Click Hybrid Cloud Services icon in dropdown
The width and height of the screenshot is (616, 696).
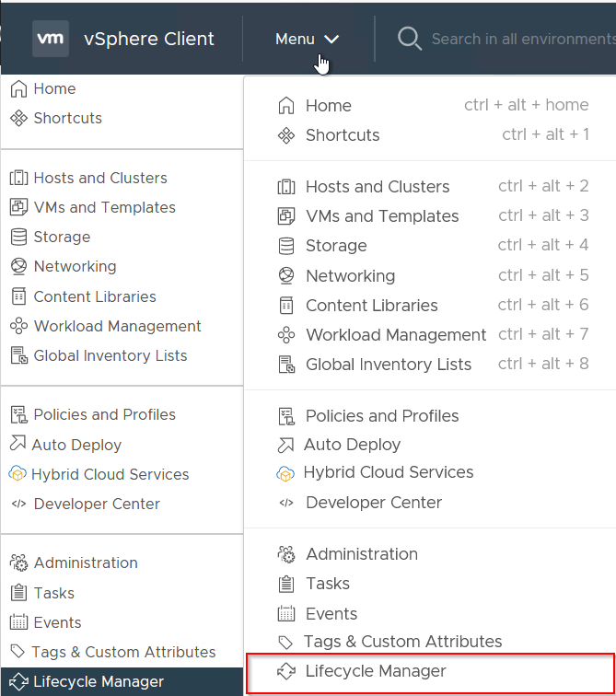[285, 473]
